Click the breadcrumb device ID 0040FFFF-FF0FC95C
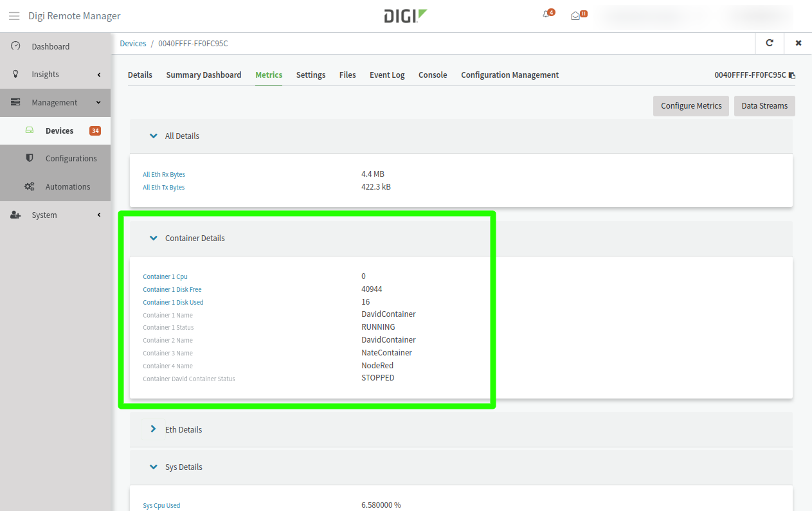The width and height of the screenshot is (812, 511). tap(193, 43)
